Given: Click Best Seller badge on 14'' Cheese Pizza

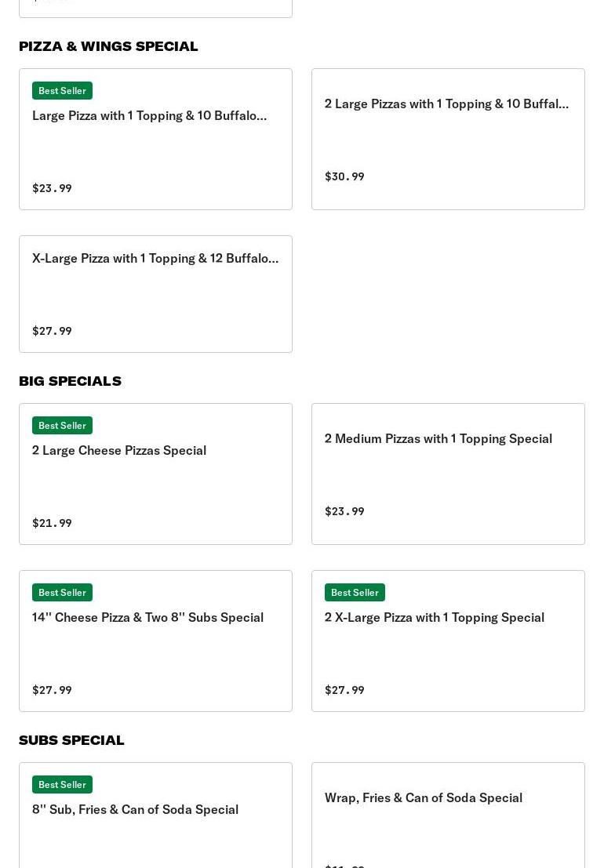Looking at the screenshot, I should click(x=62, y=593).
